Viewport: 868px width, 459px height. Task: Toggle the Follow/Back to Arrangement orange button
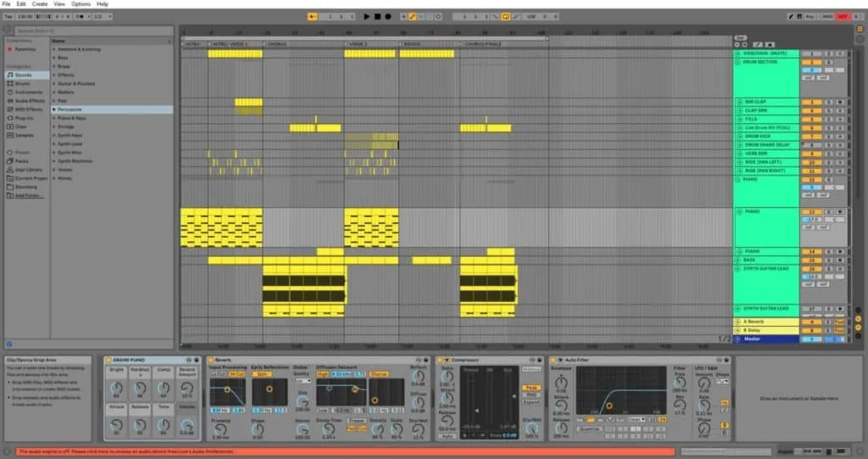(313, 17)
